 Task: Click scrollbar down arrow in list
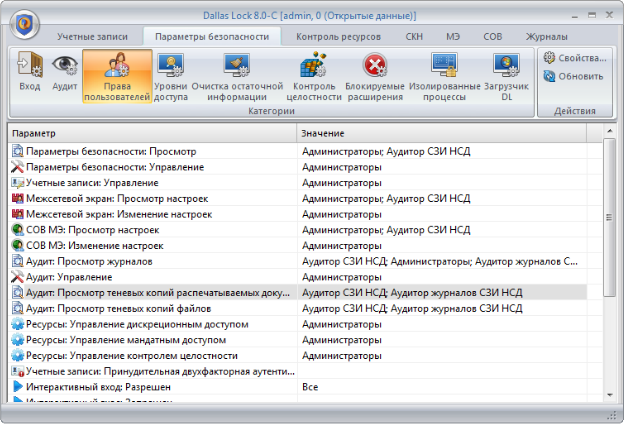(x=610, y=395)
